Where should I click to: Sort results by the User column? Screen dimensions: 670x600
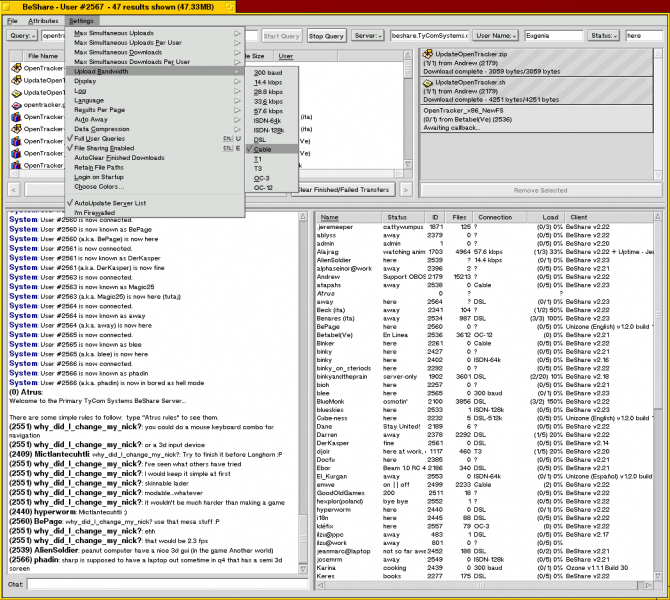[307, 56]
